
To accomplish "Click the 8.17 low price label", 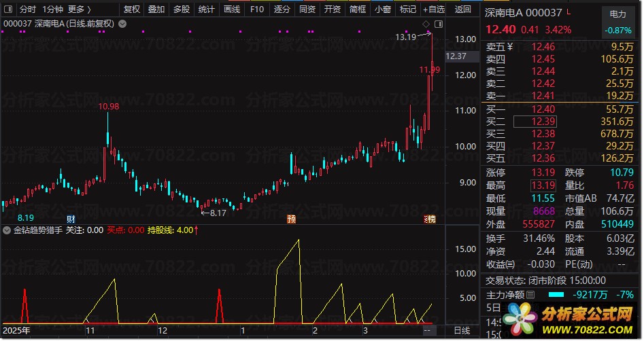I will [x=218, y=213].
